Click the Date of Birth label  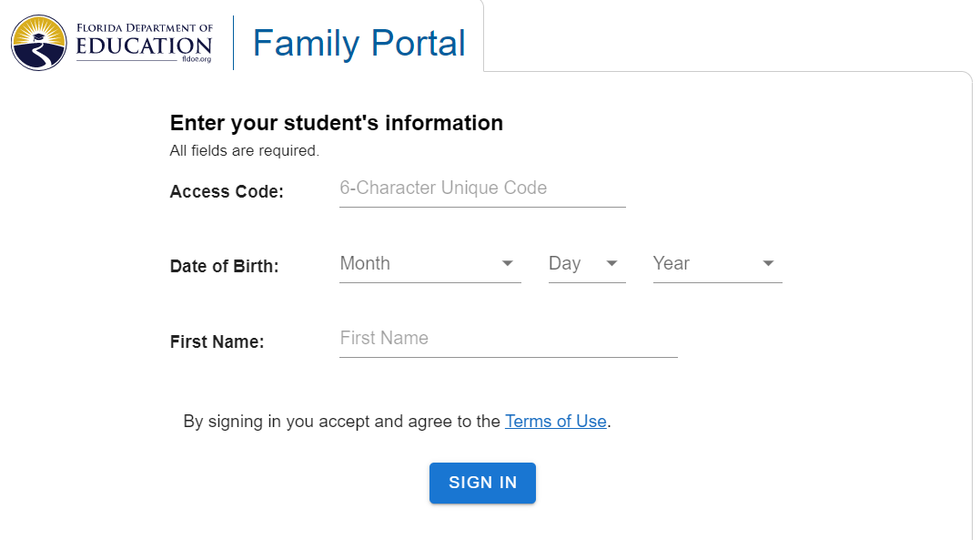[224, 267]
